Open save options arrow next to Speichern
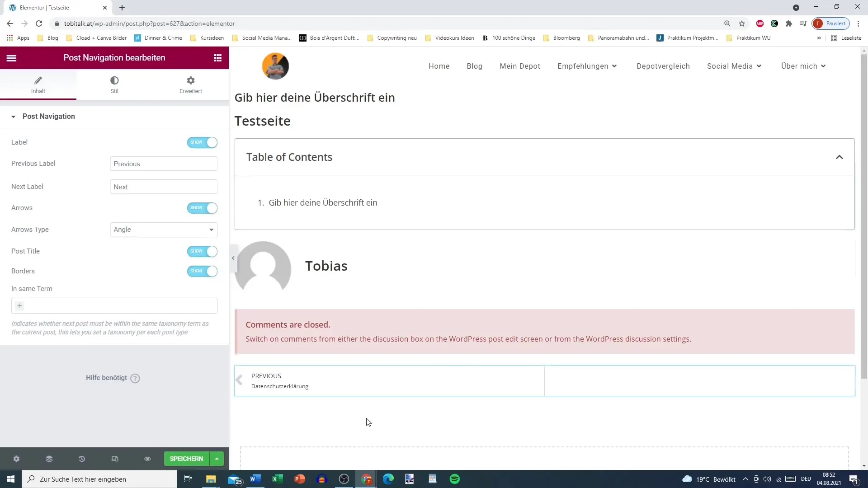868x488 pixels. 217,459
